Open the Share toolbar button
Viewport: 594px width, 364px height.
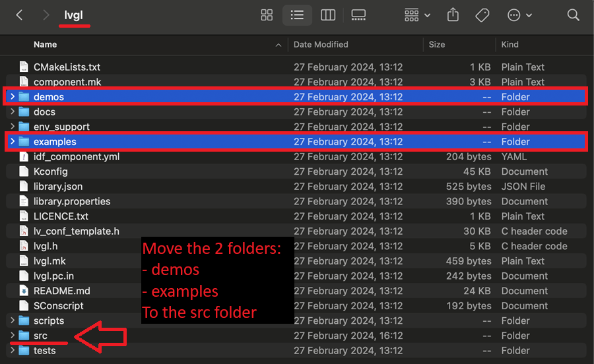click(453, 15)
